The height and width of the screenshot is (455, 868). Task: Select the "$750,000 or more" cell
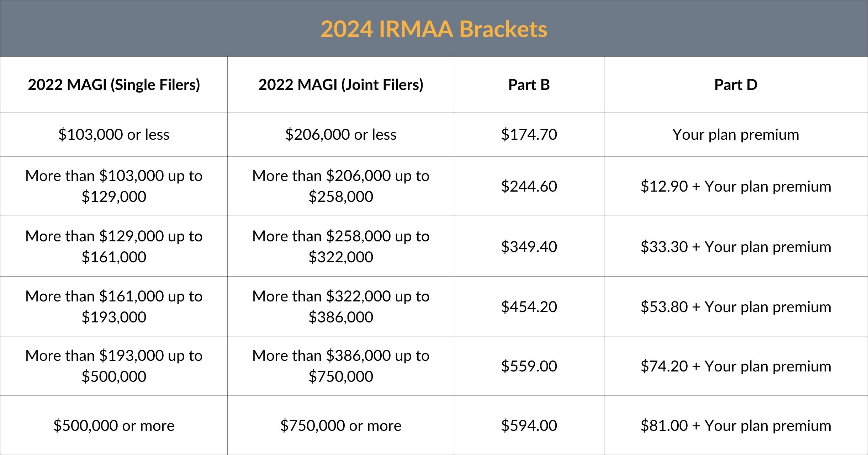click(341, 425)
